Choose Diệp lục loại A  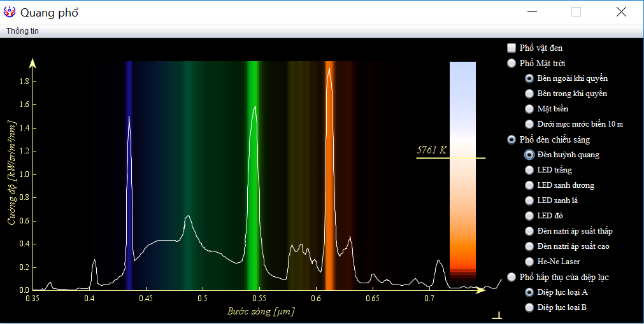pyautogui.click(x=529, y=292)
